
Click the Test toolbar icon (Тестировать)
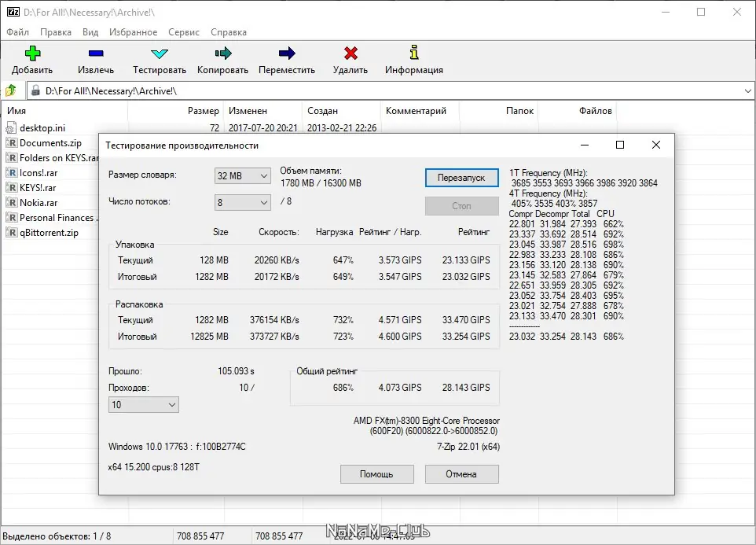click(x=159, y=53)
